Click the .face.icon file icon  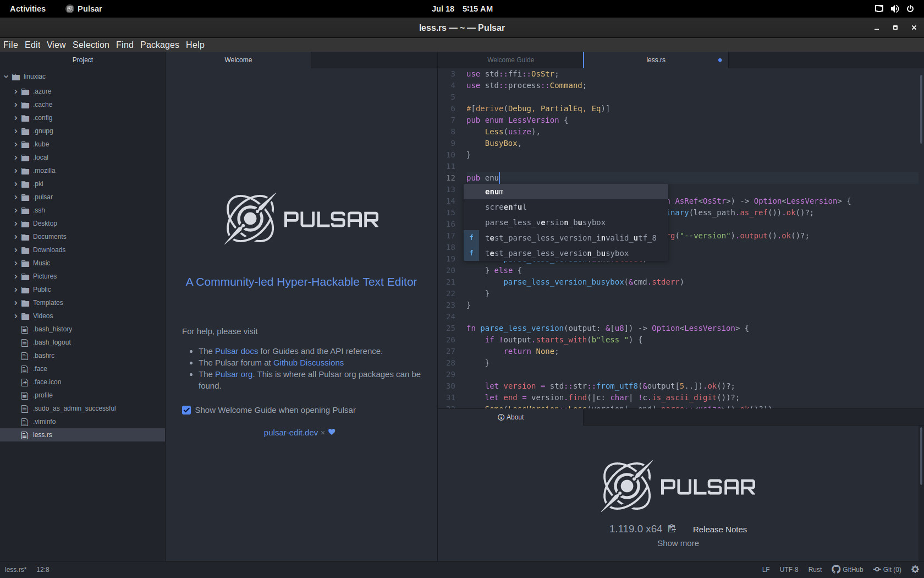25,382
